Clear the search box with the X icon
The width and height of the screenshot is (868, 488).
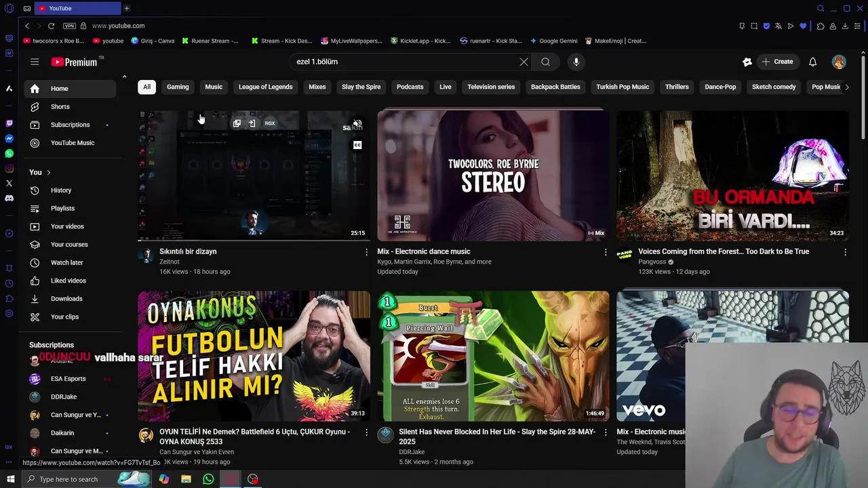tap(524, 62)
